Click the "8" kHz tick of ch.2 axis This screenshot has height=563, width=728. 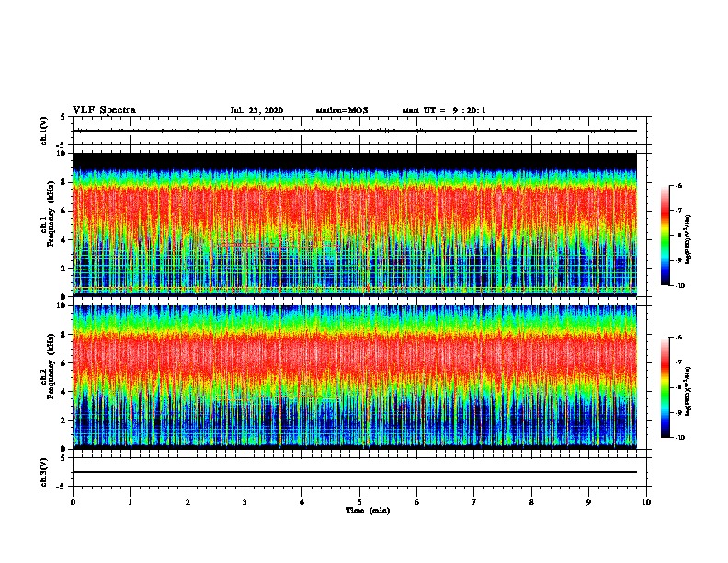tap(63, 335)
